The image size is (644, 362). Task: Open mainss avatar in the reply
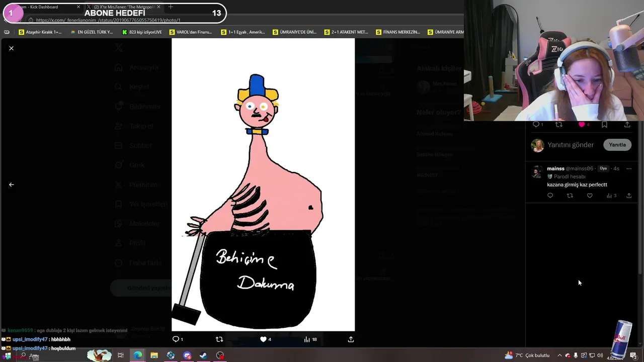537,172
